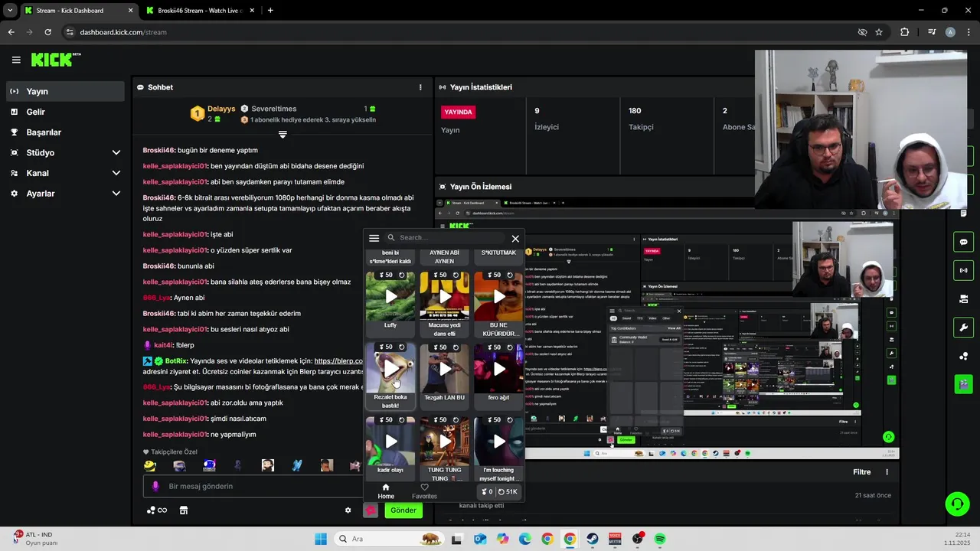980x551 pixels.
Task: Switch to Blerp Home tab
Action: (x=386, y=491)
